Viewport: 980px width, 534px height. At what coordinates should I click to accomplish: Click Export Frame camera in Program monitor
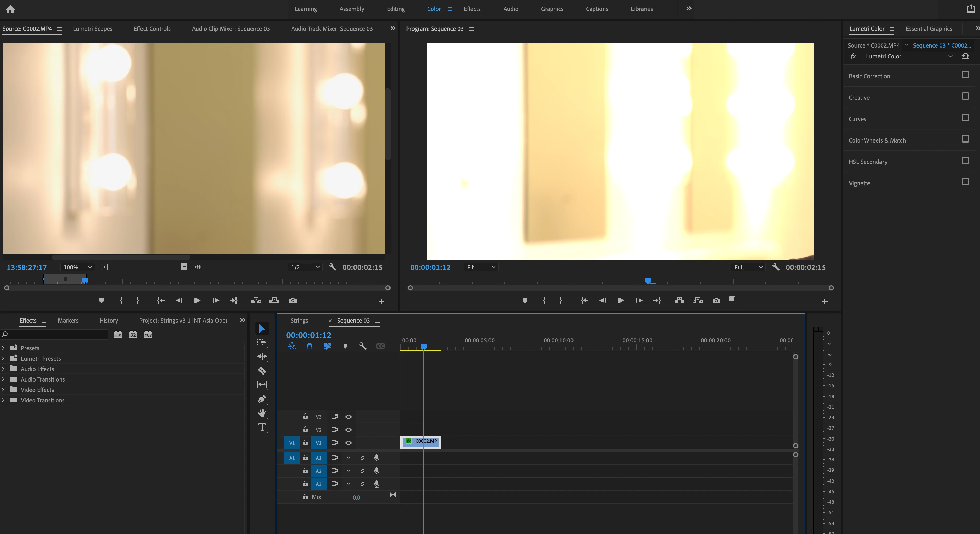click(716, 300)
